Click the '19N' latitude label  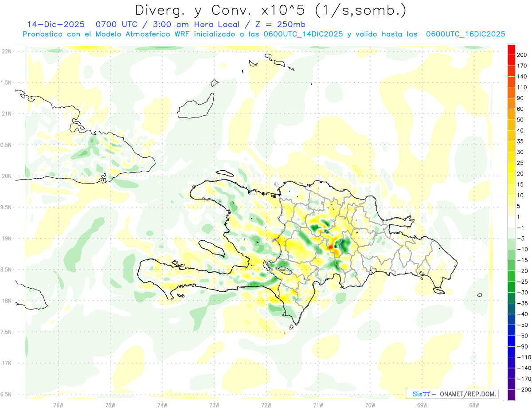click(x=6, y=239)
